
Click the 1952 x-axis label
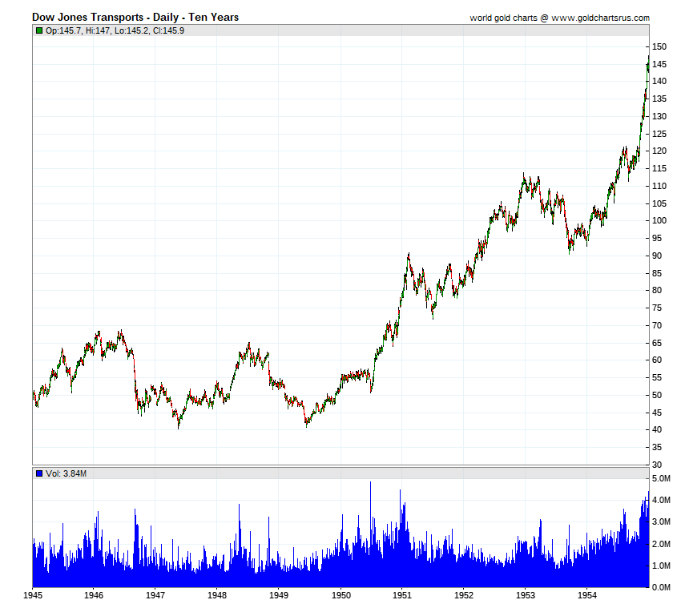[x=463, y=595]
